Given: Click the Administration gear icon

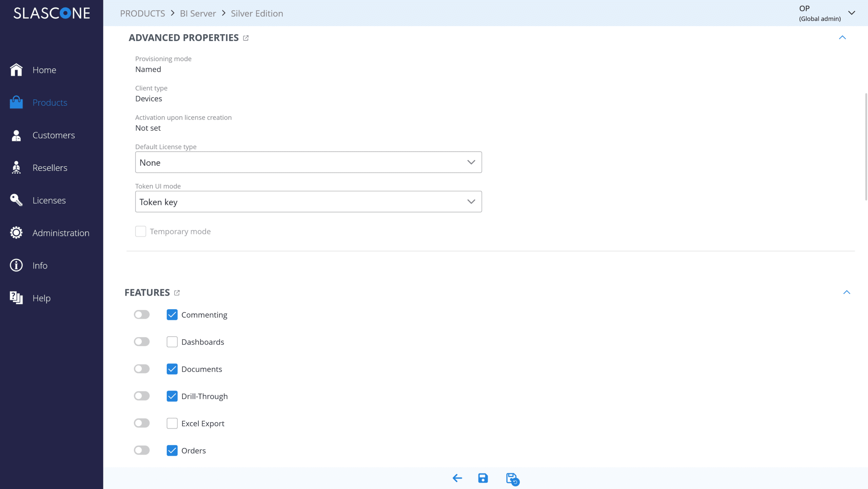Looking at the screenshot, I should (x=16, y=233).
